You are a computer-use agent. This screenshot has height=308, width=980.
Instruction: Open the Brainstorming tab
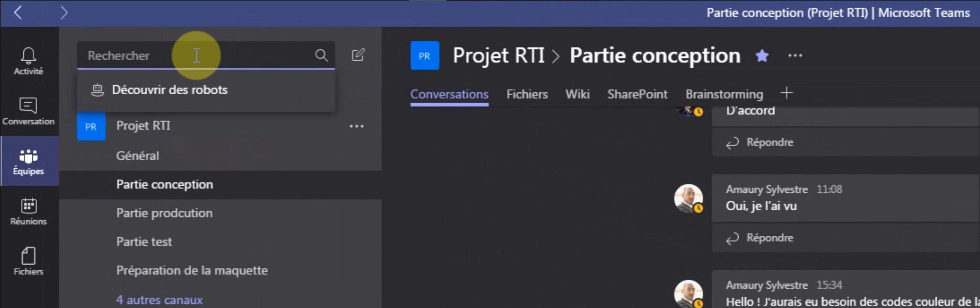pos(724,94)
